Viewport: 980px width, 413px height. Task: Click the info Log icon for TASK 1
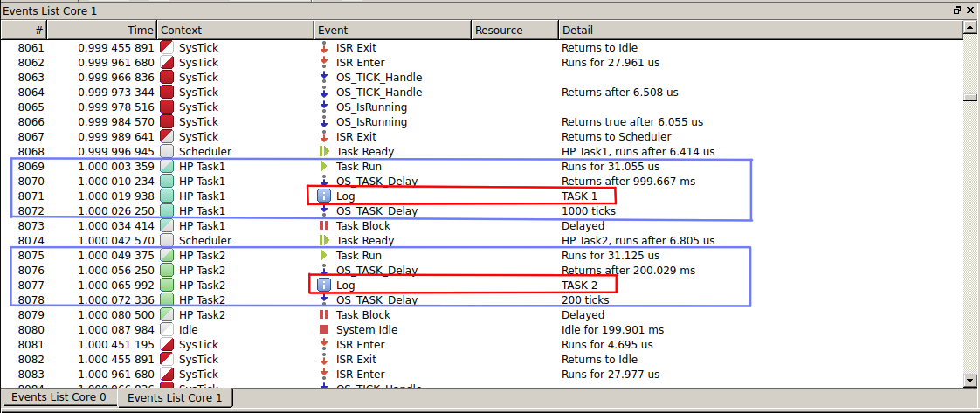click(324, 196)
